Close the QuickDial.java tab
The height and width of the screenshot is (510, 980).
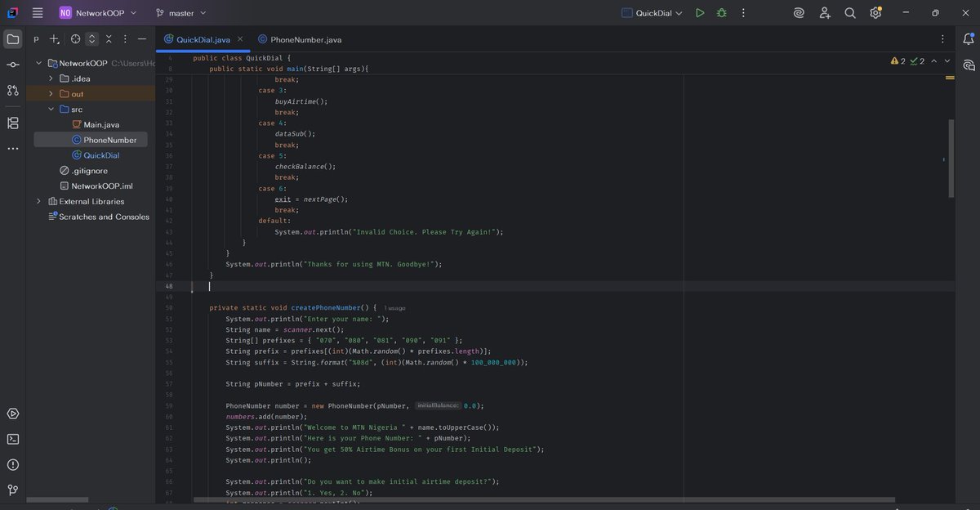(x=240, y=38)
